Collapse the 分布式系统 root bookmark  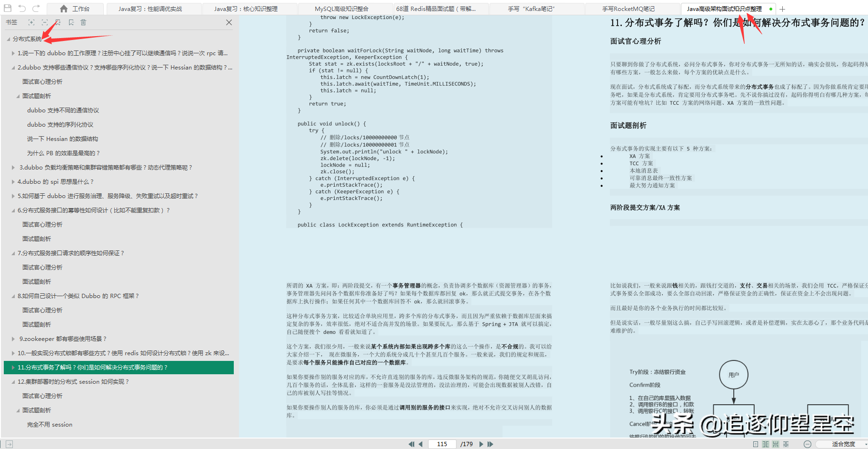click(9, 39)
